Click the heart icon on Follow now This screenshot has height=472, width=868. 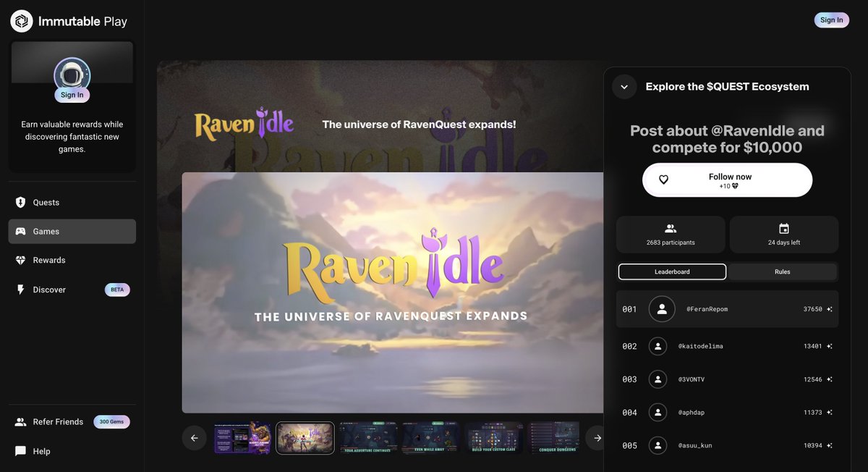click(x=663, y=180)
